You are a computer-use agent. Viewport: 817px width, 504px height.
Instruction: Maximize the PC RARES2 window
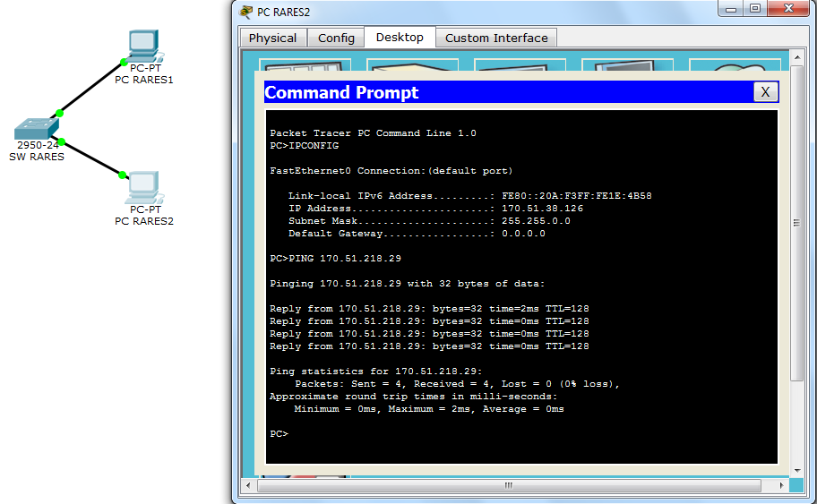755,8
